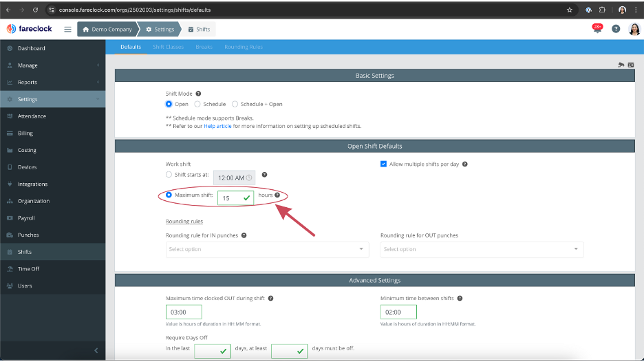Click the Costing sidebar icon
Screen dimensions: 644x362
[x=10, y=150]
